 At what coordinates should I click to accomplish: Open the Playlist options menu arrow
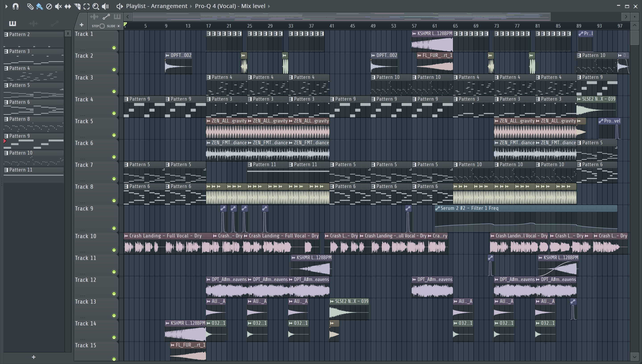pos(6,6)
